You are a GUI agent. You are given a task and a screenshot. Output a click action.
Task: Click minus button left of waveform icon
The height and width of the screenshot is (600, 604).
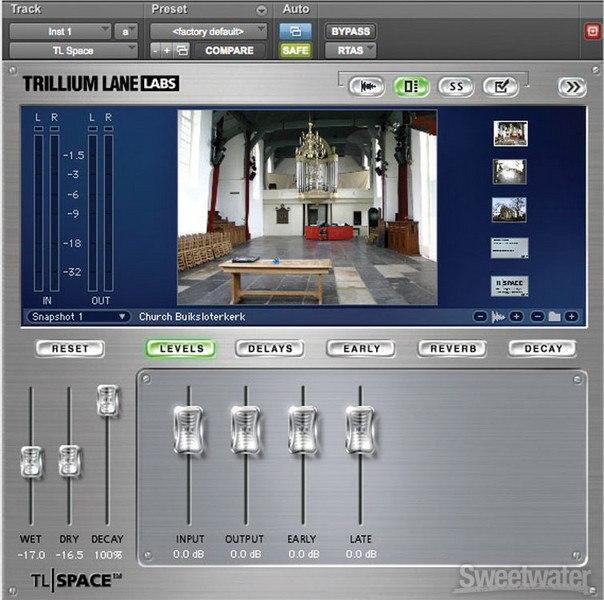pos(480,317)
